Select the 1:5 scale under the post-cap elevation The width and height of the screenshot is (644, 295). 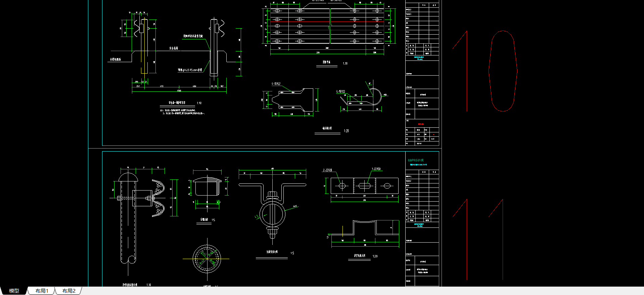[213, 220]
